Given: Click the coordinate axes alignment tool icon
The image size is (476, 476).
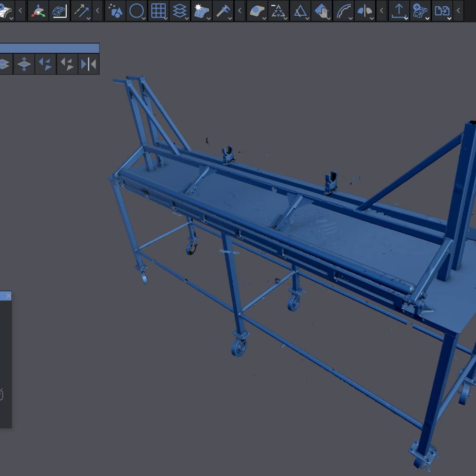Looking at the screenshot, I should coord(38,11).
